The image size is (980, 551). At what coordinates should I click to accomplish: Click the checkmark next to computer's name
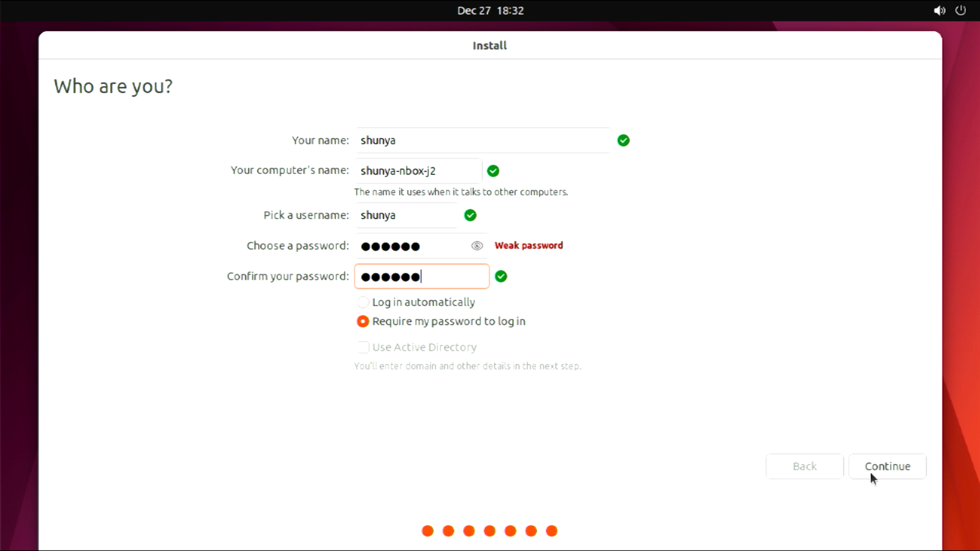click(x=493, y=171)
